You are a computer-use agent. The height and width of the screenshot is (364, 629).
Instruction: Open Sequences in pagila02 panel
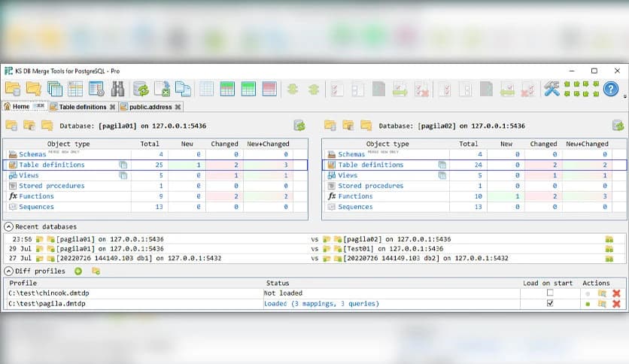(x=355, y=207)
